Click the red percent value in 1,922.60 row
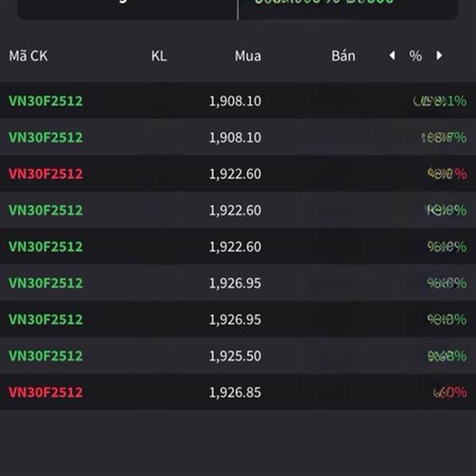The width and height of the screenshot is (476, 476). coord(447,174)
